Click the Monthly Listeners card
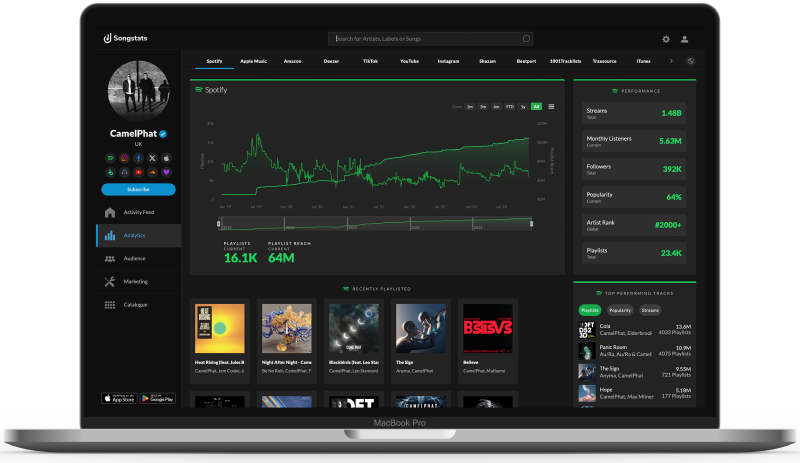Image resolution: width=800 pixels, height=463 pixels. click(x=634, y=141)
